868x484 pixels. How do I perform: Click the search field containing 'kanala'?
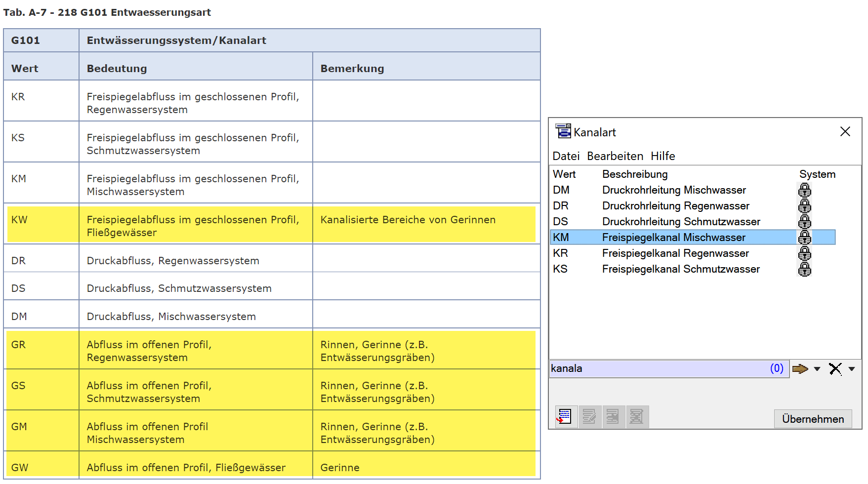tap(657, 368)
